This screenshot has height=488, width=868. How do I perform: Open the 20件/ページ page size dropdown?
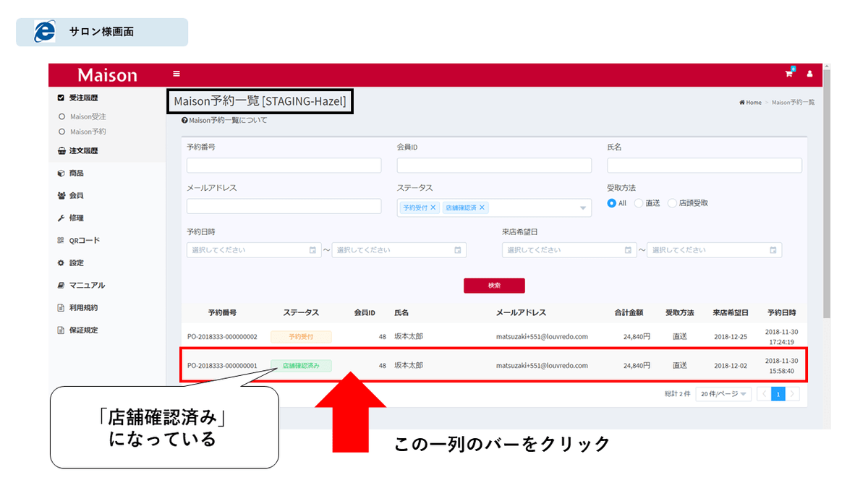tap(723, 394)
